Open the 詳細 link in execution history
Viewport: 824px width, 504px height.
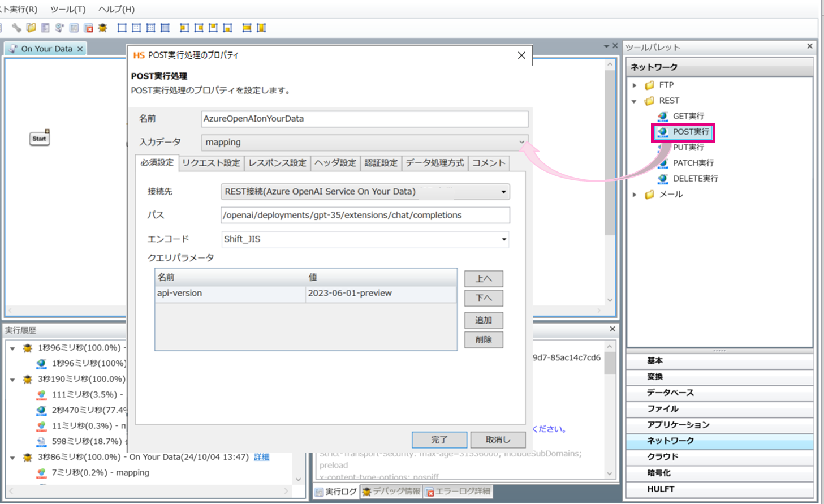[x=262, y=457]
